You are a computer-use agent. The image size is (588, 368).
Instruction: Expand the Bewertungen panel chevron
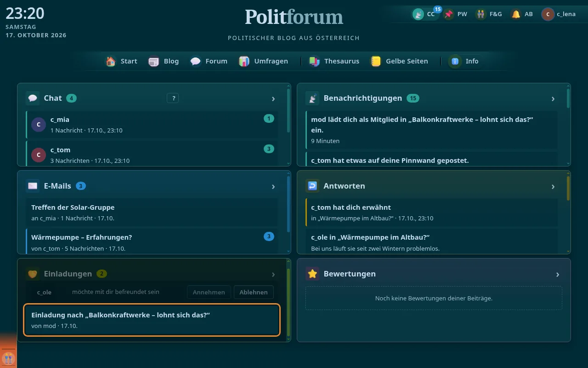coord(558,275)
